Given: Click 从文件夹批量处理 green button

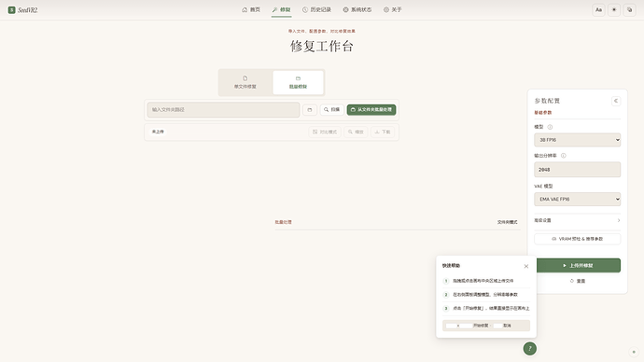Looking at the screenshot, I should point(371,109).
